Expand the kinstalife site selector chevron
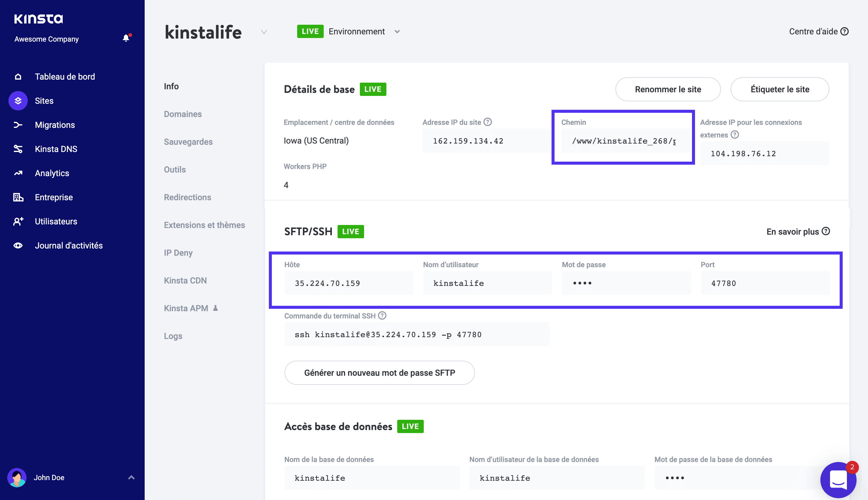Image resolution: width=868 pixels, height=500 pixels. pos(264,32)
